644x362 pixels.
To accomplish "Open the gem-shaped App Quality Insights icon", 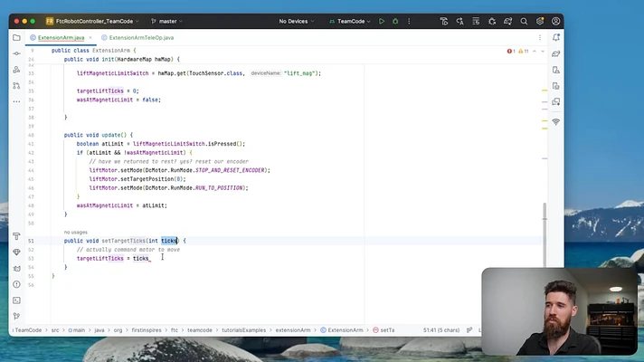I will (x=16, y=252).
